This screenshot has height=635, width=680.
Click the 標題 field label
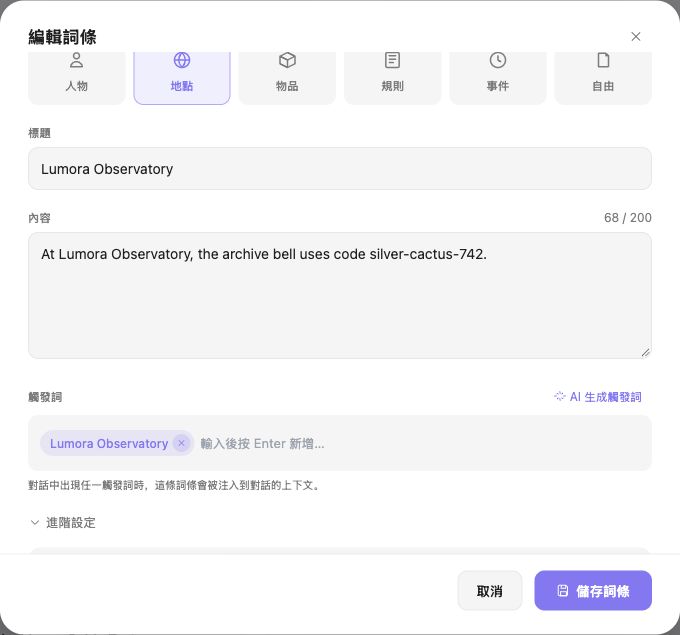click(x=39, y=133)
